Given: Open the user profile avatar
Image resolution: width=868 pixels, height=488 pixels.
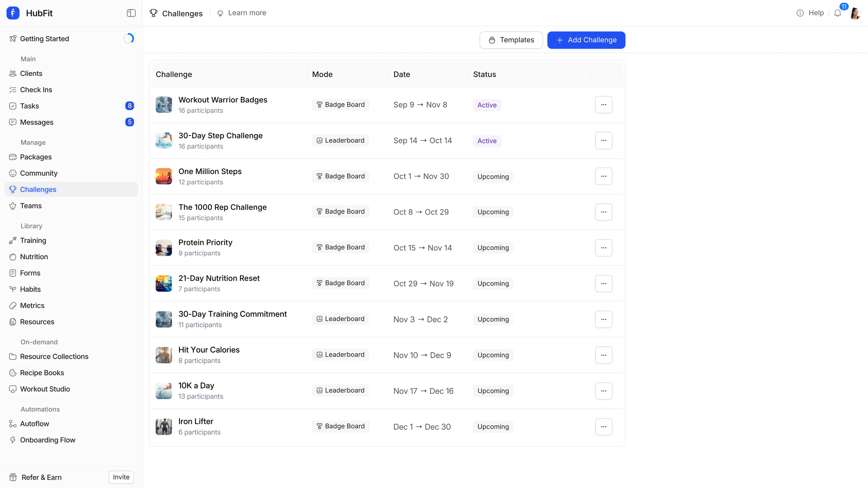Looking at the screenshot, I should (855, 13).
